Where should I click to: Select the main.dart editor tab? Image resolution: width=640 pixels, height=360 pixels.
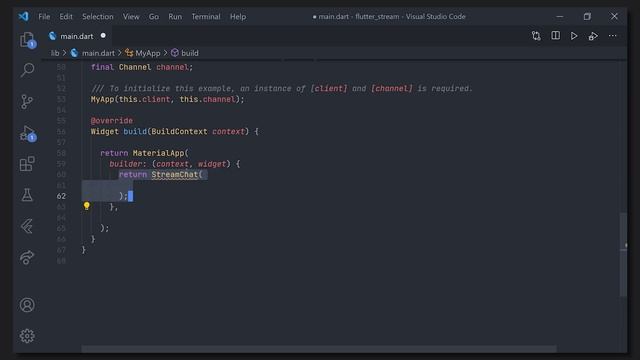[x=77, y=36]
